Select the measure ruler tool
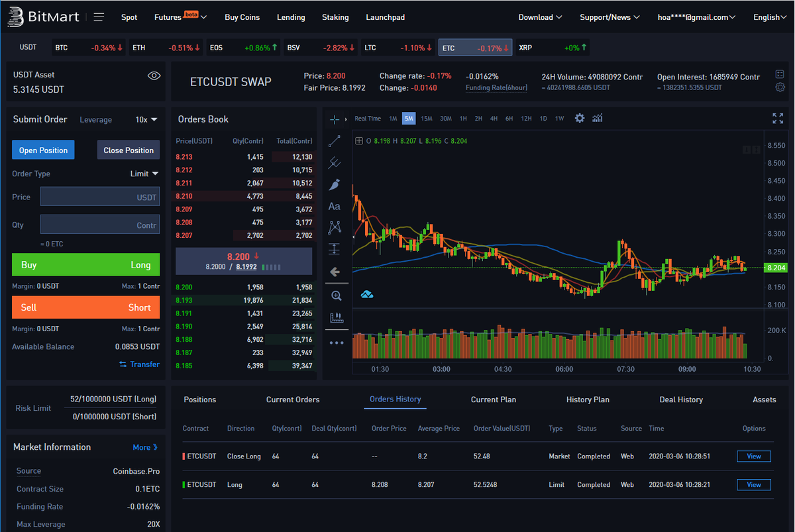This screenshot has width=795, height=532. [x=336, y=318]
